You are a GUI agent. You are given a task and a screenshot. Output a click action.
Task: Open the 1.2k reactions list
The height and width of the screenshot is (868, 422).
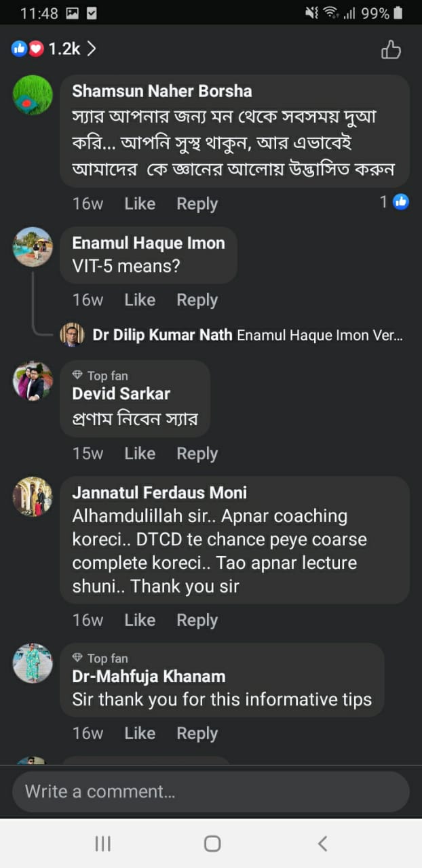[54, 49]
